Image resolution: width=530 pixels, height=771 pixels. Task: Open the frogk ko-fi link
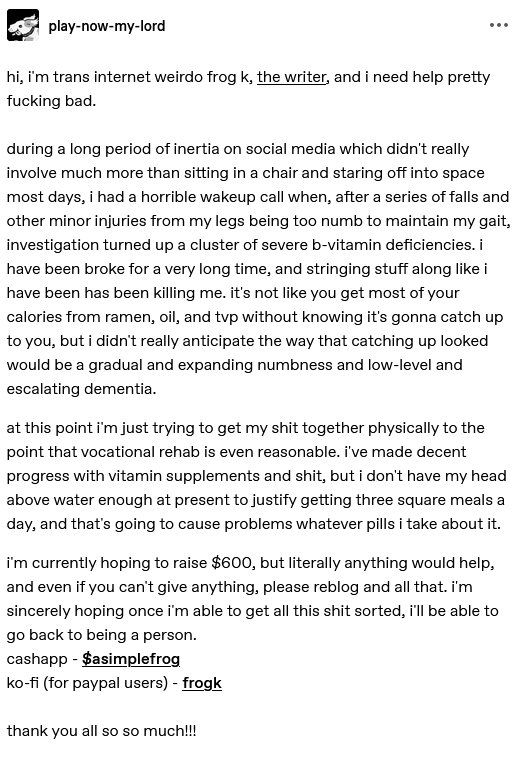click(202, 683)
